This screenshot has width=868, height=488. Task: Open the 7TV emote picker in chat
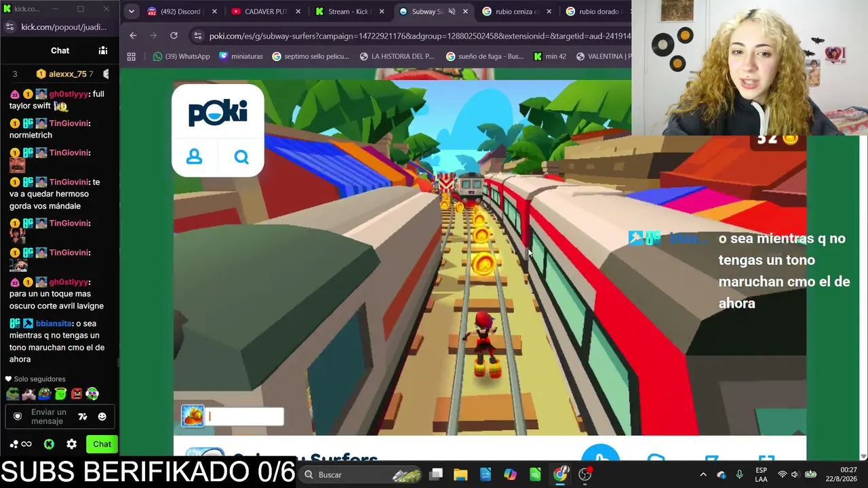(83, 417)
